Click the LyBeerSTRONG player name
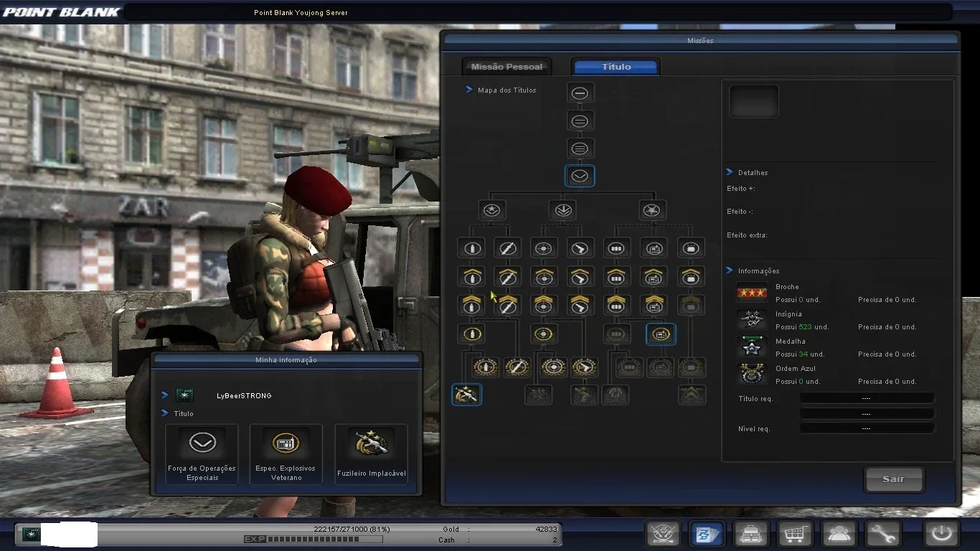Viewport: 980px width, 551px height. (244, 396)
